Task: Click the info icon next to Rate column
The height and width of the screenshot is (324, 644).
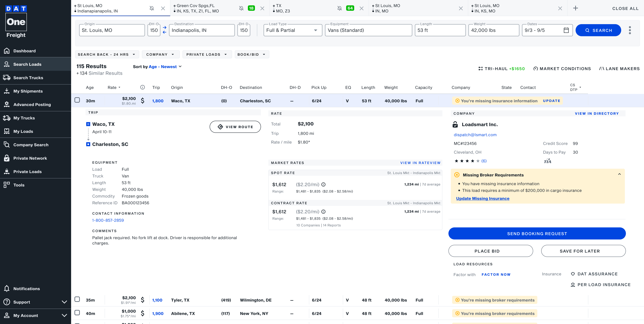Action: tap(143, 87)
